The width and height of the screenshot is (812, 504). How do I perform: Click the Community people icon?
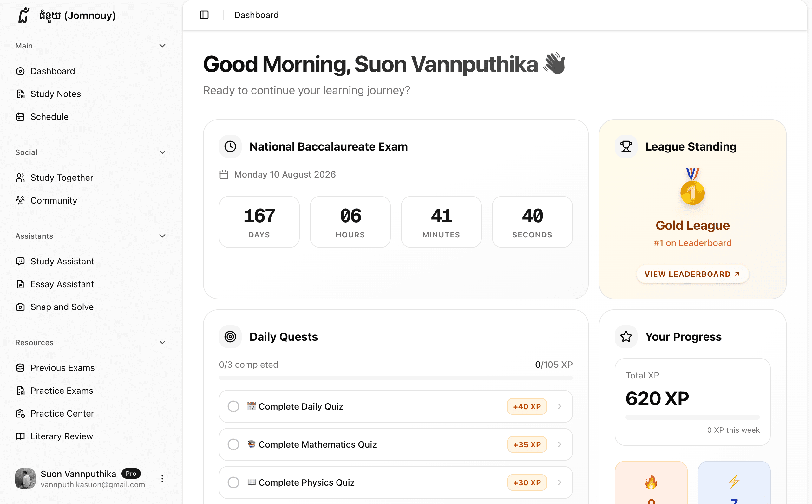(20, 200)
